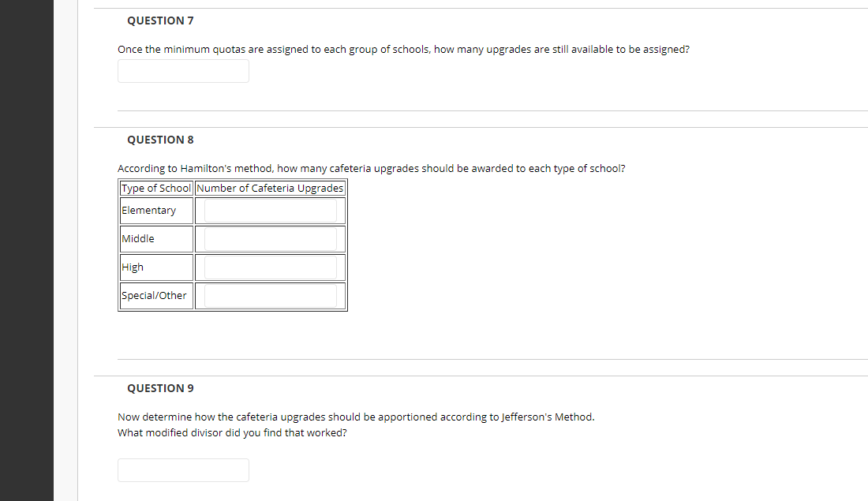Select the Special/Other row label
The image size is (868, 501).
click(155, 295)
